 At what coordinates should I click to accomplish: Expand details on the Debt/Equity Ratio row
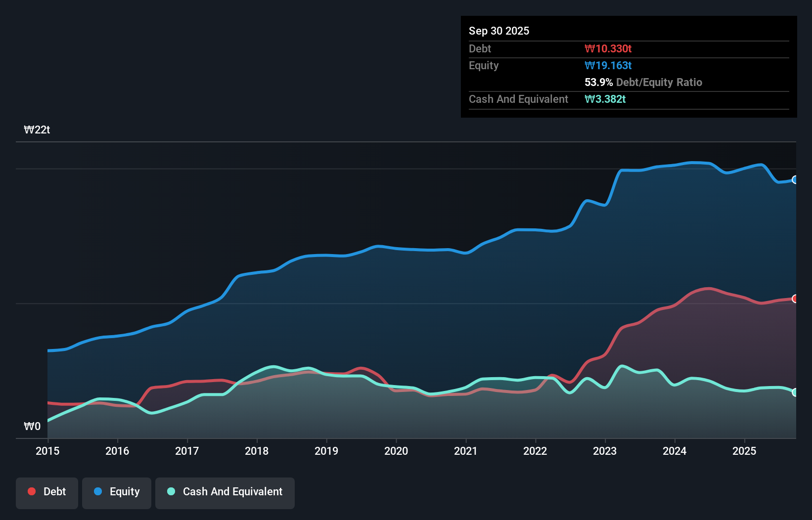tap(643, 82)
